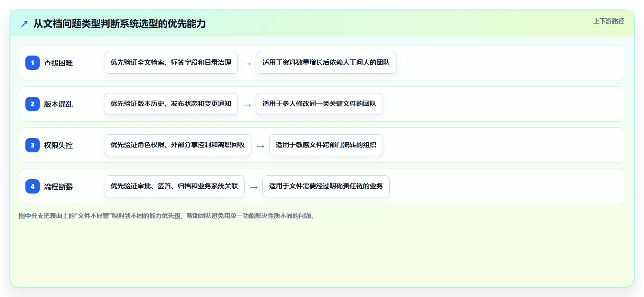Click the box 适用于敏感文件跨部门流转的组织

point(326,145)
